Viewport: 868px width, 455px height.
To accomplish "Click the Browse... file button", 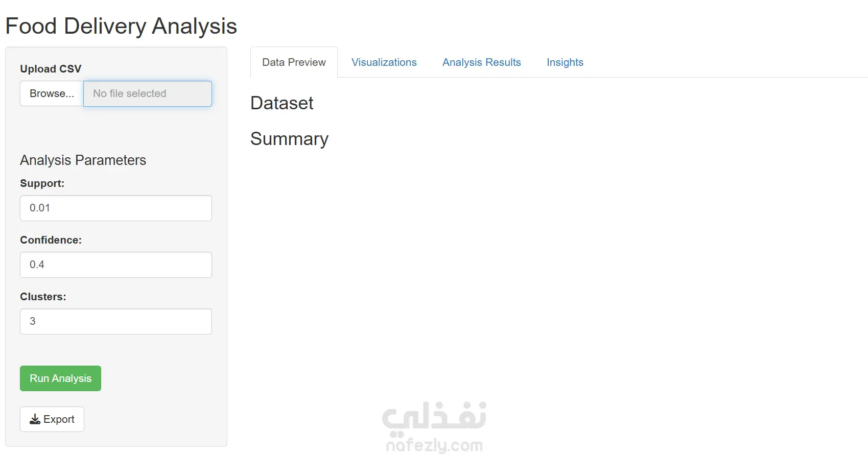I will [x=52, y=94].
